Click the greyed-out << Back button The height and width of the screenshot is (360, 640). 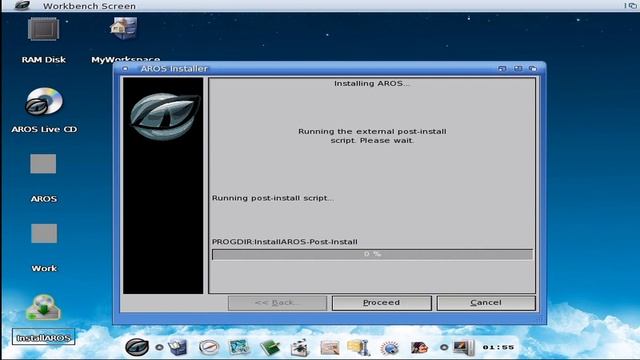[x=277, y=303]
